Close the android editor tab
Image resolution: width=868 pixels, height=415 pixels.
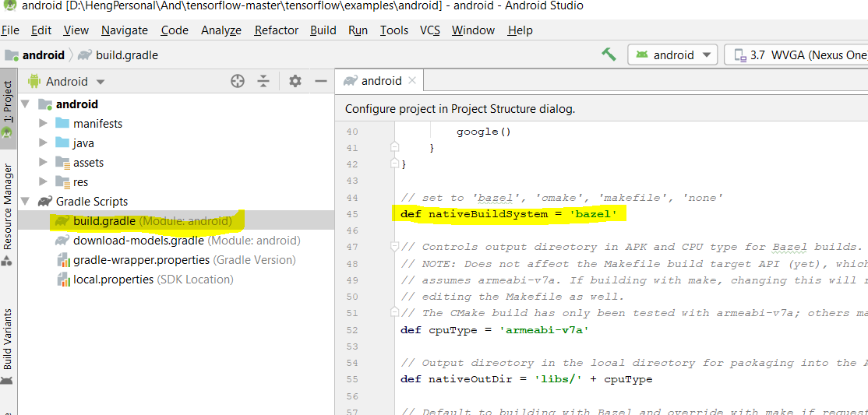411,81
